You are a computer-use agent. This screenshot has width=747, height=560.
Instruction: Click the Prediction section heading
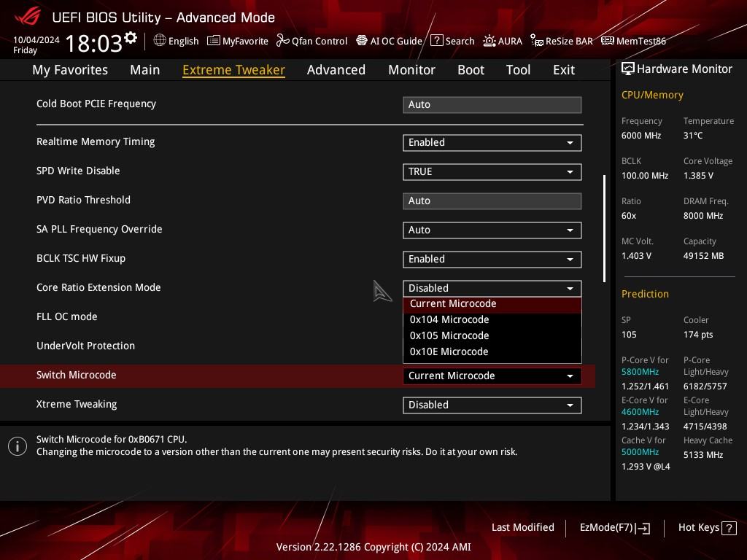(x=645, y=294)
